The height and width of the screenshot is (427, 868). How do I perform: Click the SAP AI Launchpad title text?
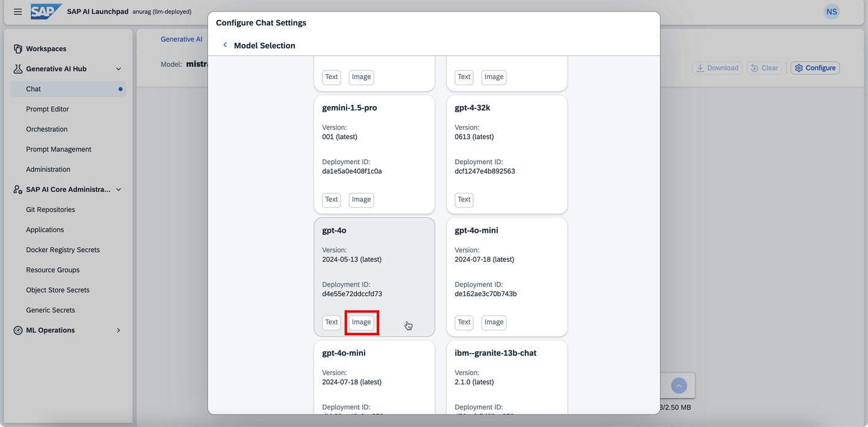point(98,11)
